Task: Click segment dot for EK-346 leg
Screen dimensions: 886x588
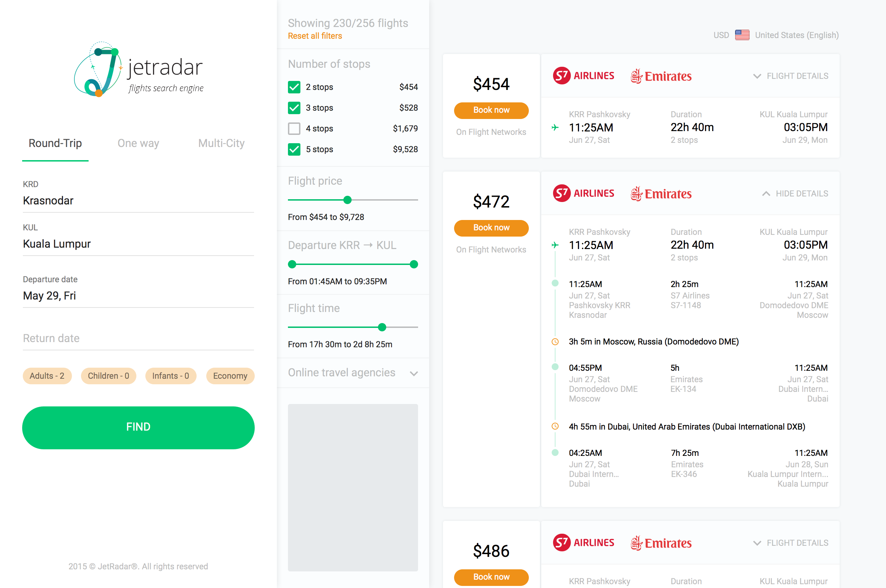Action: pyautogui.click(x=555, y=452)
